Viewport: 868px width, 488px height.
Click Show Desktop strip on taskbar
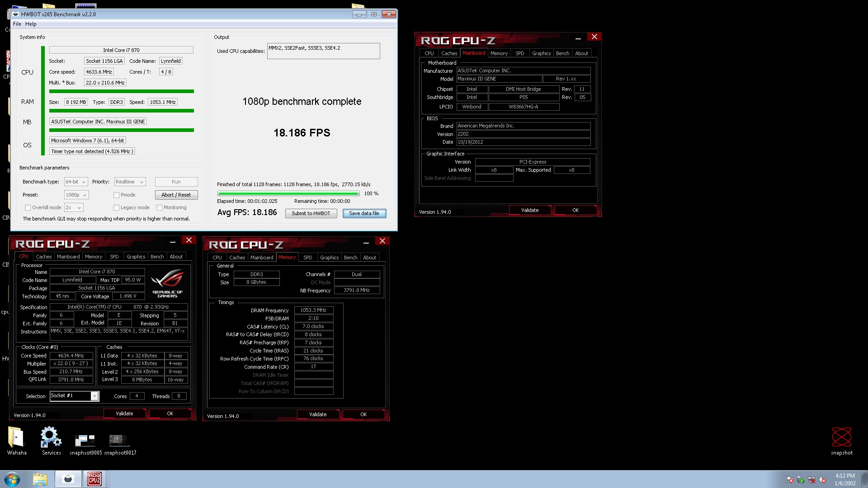tap(864, 479)
